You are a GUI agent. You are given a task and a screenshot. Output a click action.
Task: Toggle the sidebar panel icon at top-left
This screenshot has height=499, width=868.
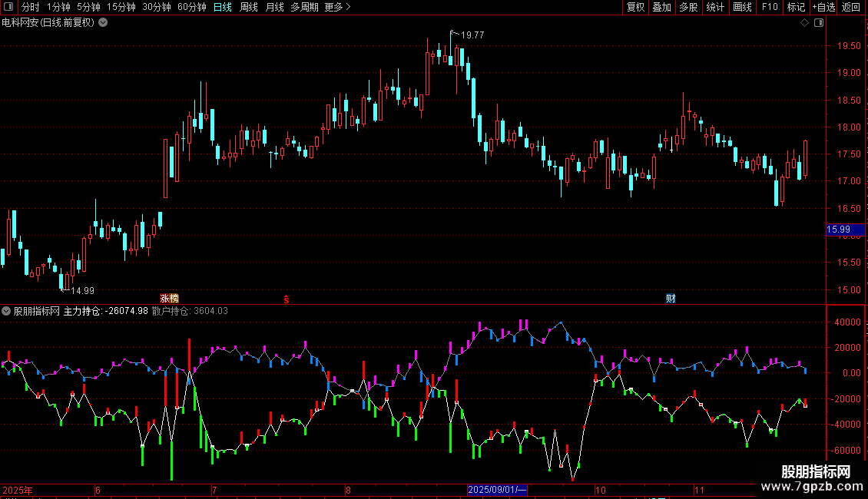point(8,7)
